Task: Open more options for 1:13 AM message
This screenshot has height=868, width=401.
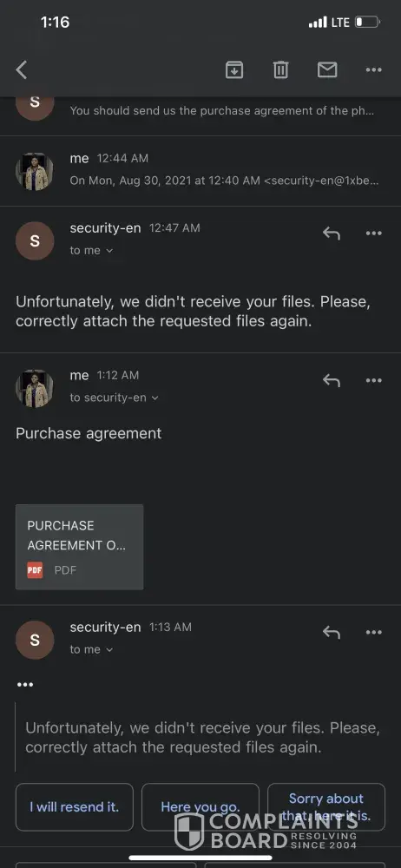Action: tap(374, 632)
